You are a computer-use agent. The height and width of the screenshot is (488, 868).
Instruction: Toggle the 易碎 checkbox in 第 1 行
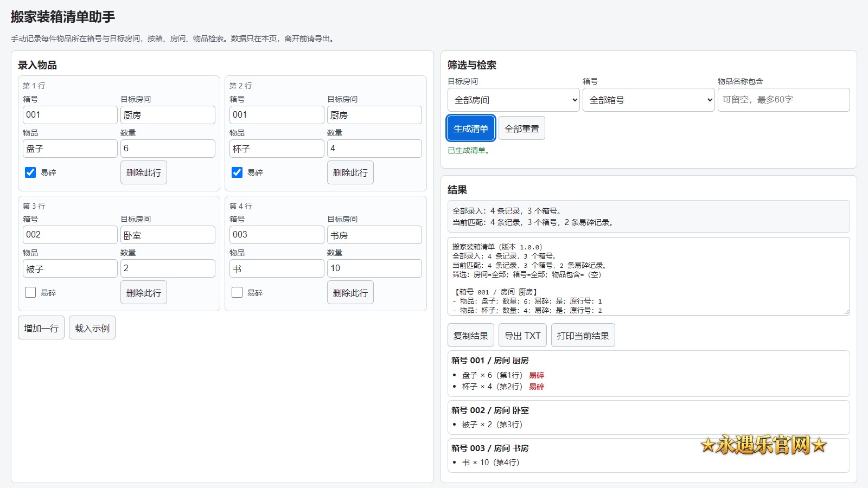point(30,172)
